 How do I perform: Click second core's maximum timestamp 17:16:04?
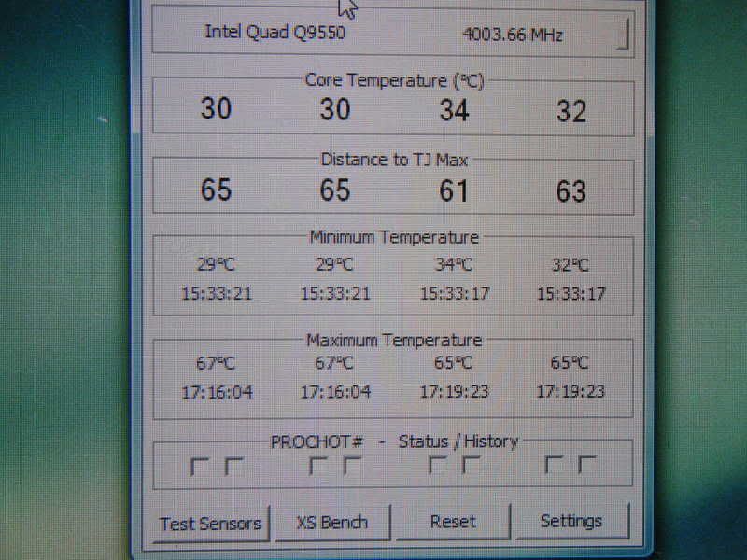coord(335,392)
